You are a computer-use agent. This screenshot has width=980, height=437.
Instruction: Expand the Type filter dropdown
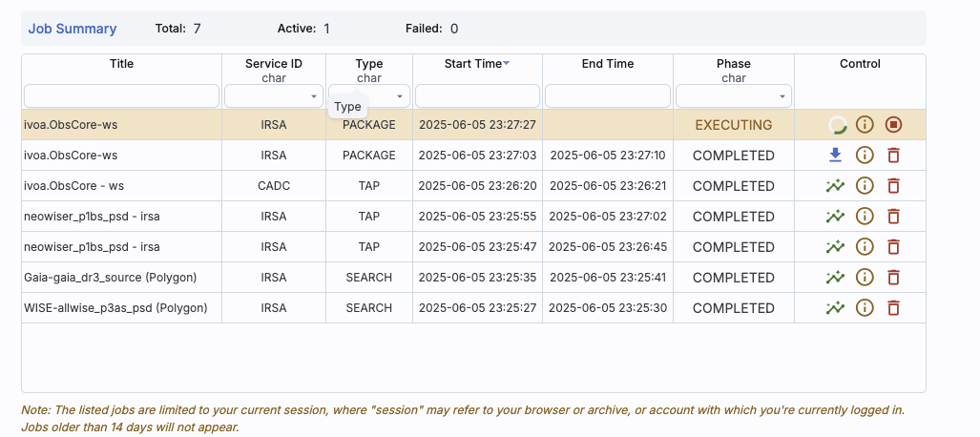tap(368, 96)
